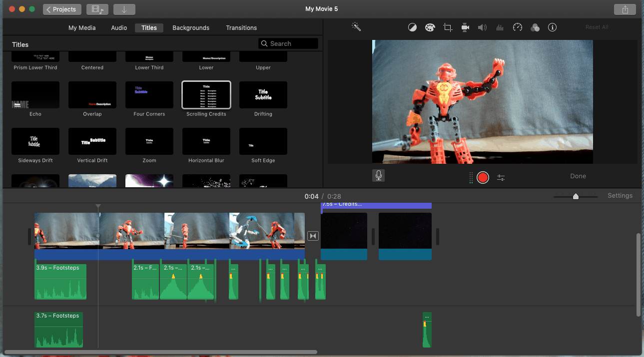The width and height of the screenshot is (644, 357).
Task: Open the clip Speed controls
Action: [517, 27]
